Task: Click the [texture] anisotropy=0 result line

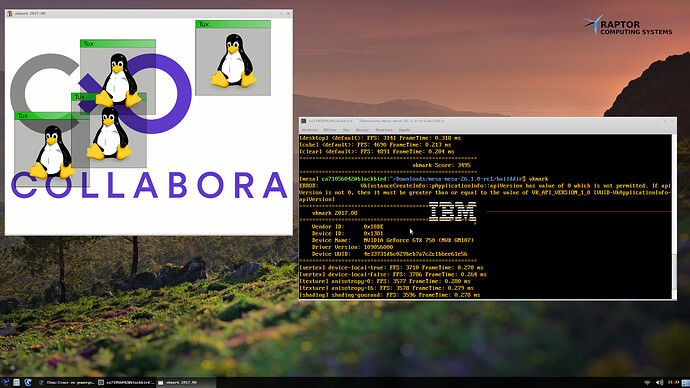Action: coord(385,281)
